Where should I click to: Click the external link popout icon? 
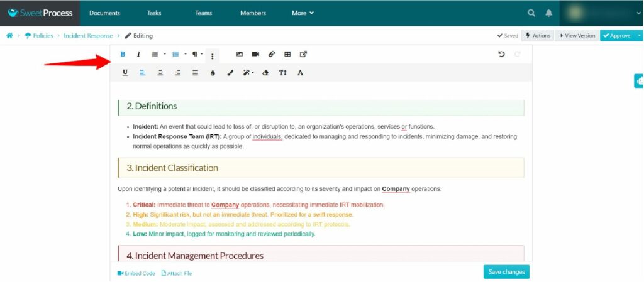click(x=303, y=54)
